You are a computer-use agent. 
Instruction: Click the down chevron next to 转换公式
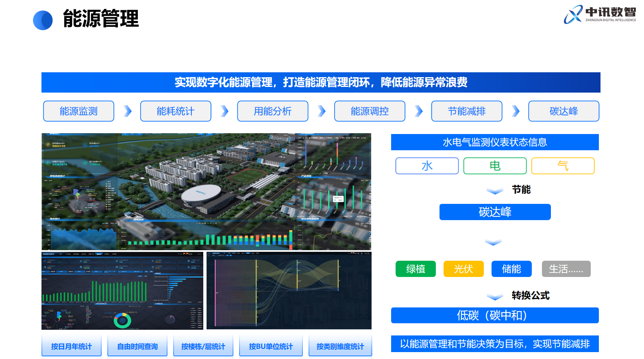pos(495,297)
